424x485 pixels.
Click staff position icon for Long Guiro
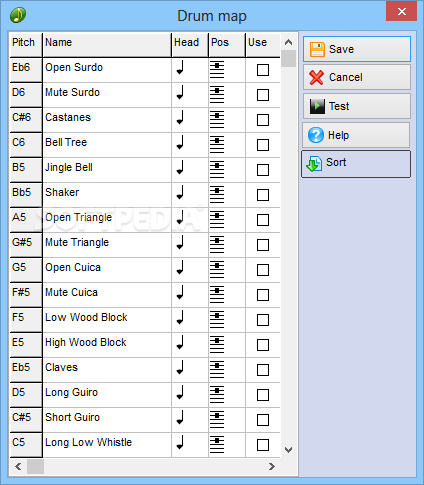217,395
